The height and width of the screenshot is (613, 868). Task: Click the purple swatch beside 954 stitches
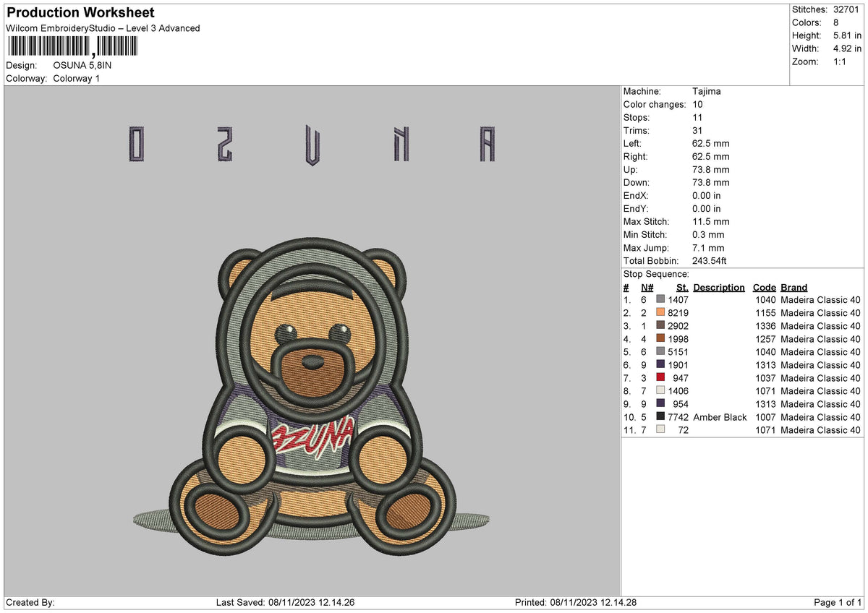pos(660,403)
